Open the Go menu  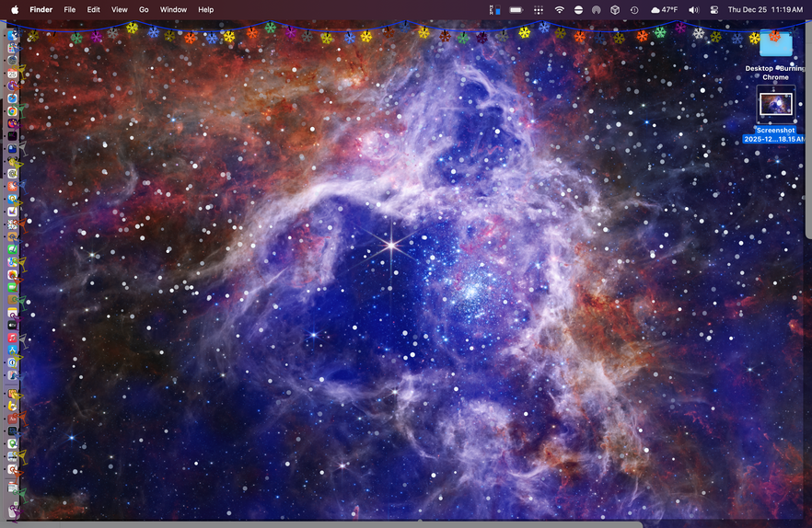coord(144,9)
